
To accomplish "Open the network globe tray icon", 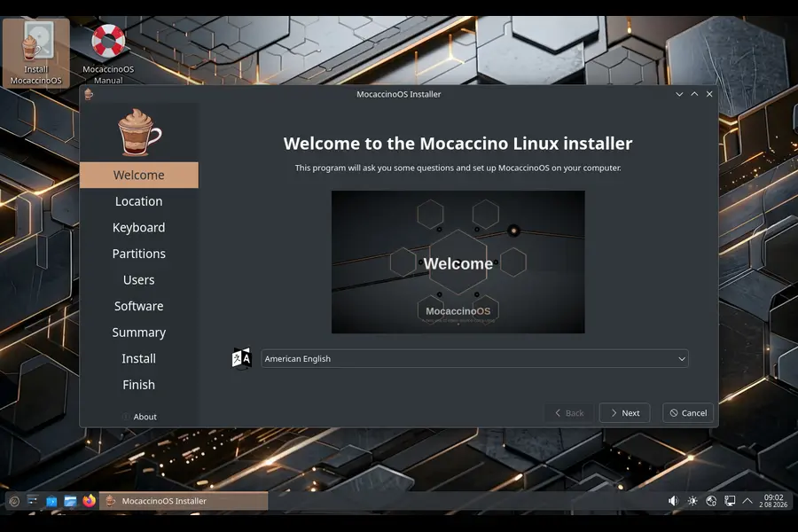I will (x=711, y=501).
